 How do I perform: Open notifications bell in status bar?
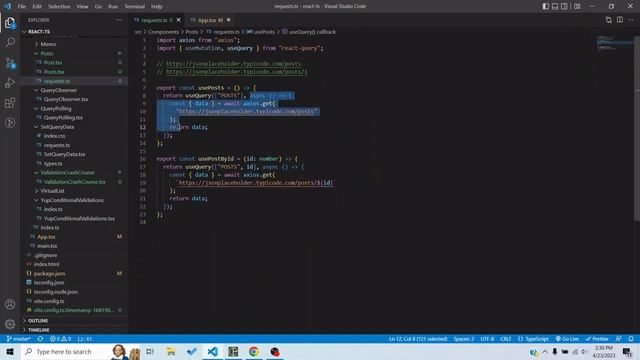pos(631,339)
